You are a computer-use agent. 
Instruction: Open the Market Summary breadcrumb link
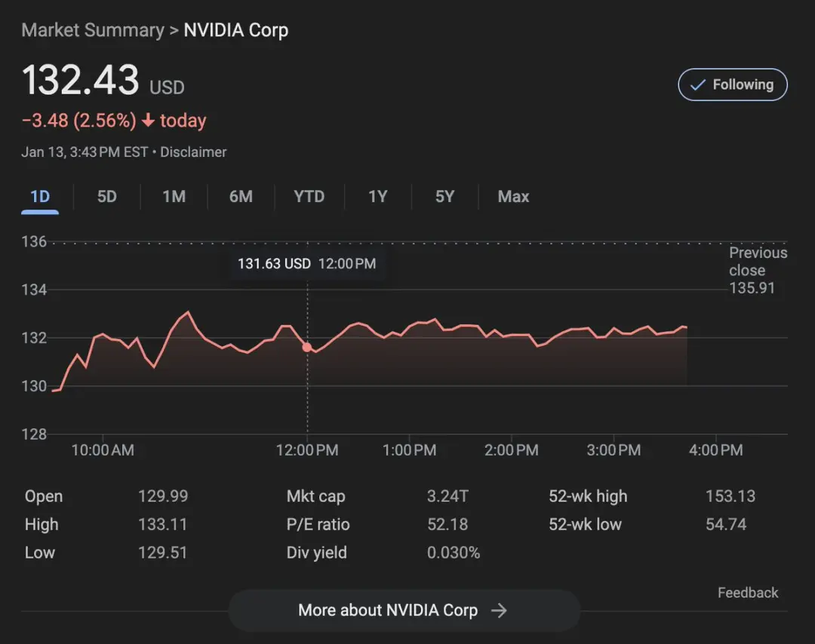click(x=92, y=30)
